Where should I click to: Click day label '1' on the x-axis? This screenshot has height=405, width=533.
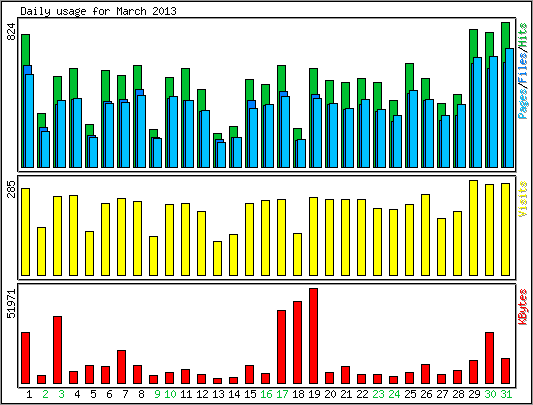click(29, 394)
